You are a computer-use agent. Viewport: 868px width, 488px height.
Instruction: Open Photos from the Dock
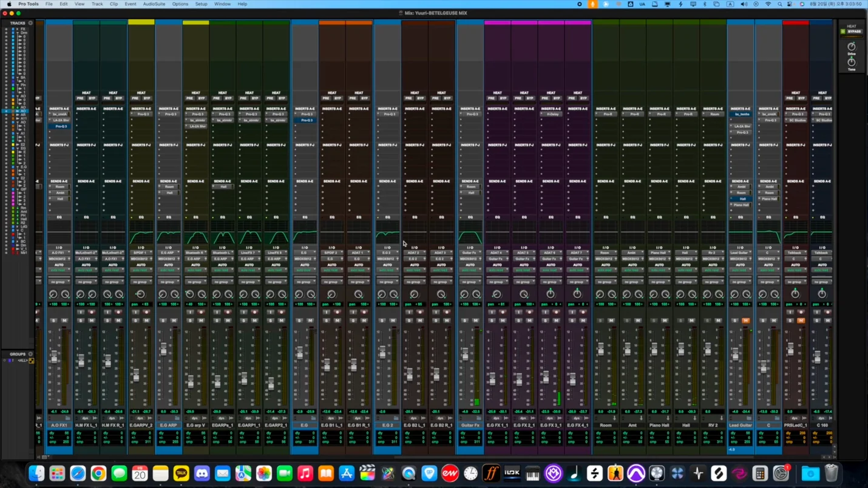tap(263, 473)
